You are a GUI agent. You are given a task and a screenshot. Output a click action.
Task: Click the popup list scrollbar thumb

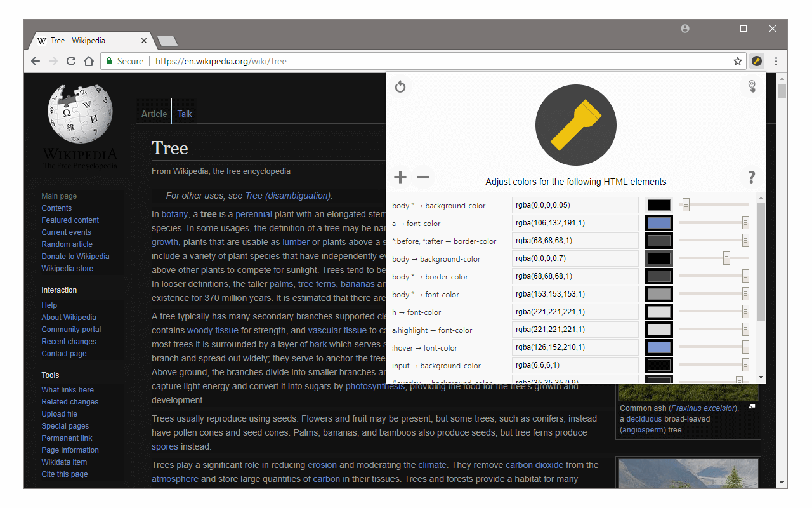[x=761, y=262]
